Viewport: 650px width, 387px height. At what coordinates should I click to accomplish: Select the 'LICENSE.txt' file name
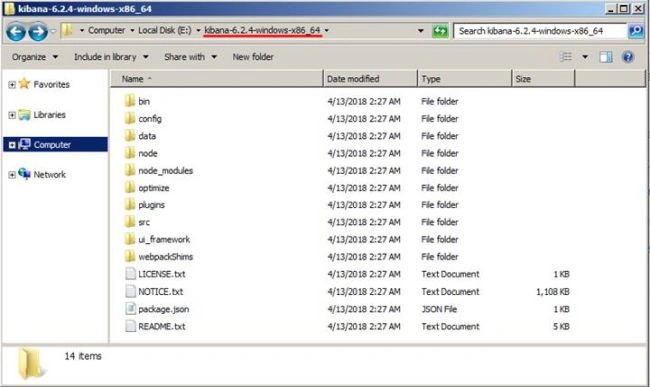pyautogui.click(x=162, y=274)
